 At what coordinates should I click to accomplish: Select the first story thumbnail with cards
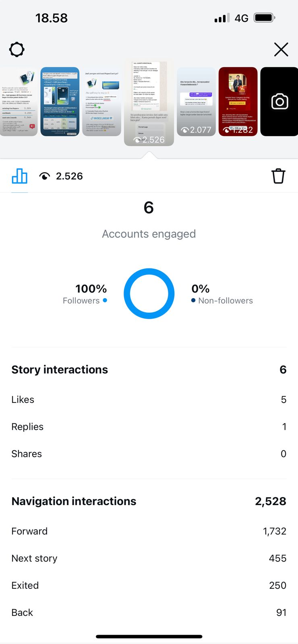pyautogui.click(x=19, y=101)
